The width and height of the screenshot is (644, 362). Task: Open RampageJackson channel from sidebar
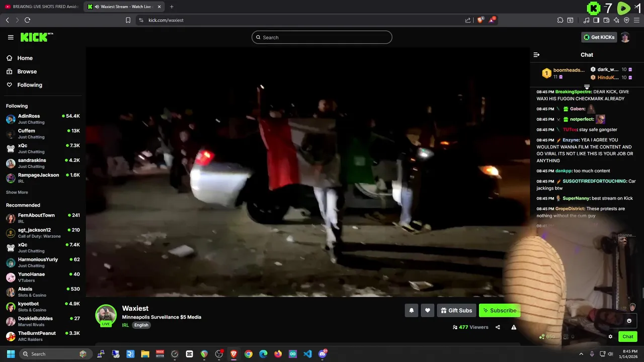tap(43, 178)
